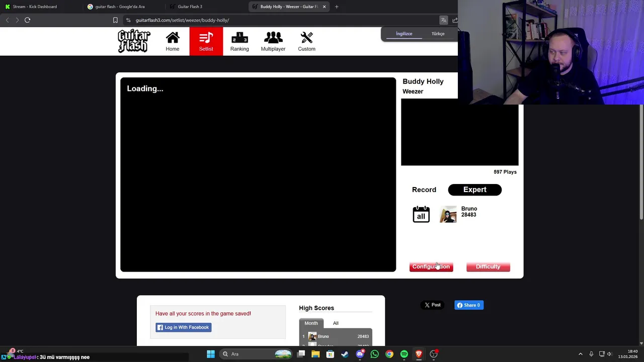This screenshot has width=644, height=362.
Task: Click the 597 Plays count
Action: tap(505, 172)
